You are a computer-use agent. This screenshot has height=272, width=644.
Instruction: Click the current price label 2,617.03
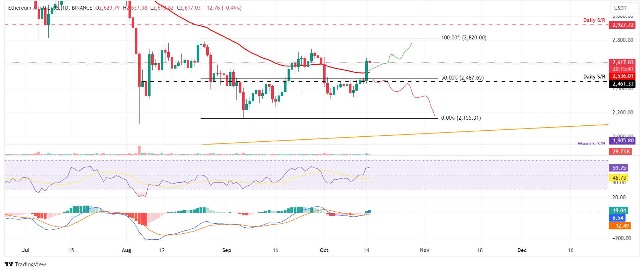tap(622, 62)
